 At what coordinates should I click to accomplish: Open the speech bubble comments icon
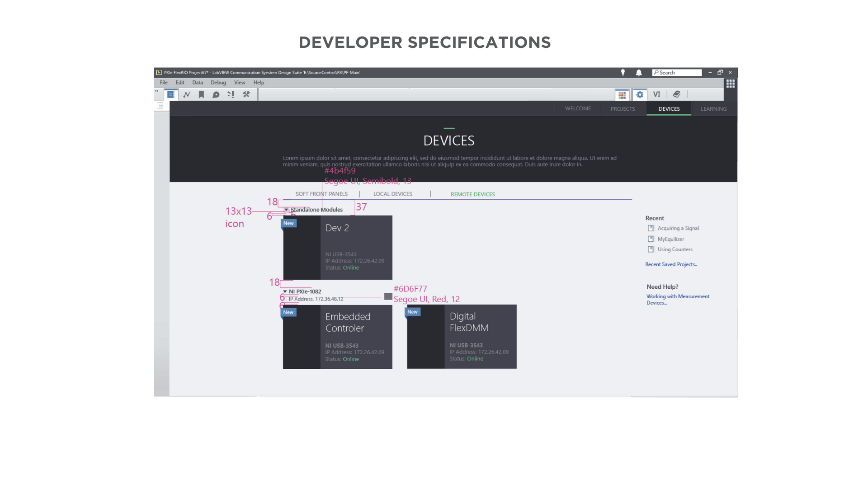click(x=216, y=94)
